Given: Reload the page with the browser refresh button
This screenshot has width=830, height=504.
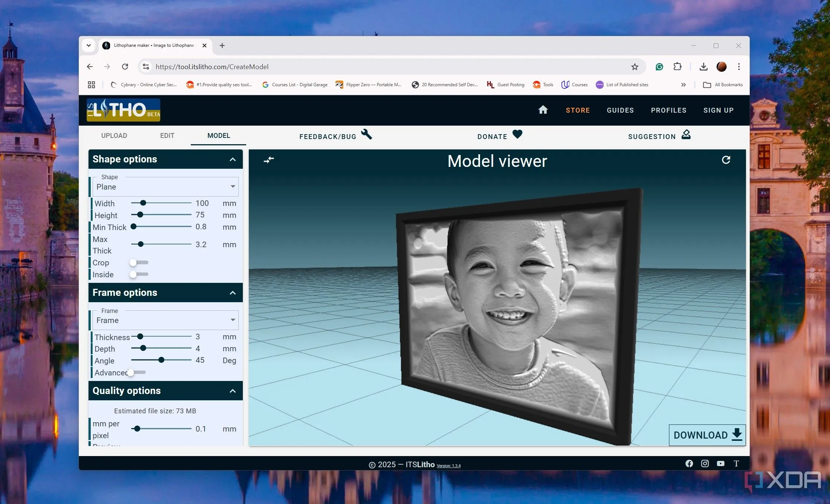Looking at the screenshot, I should (125, 67).
